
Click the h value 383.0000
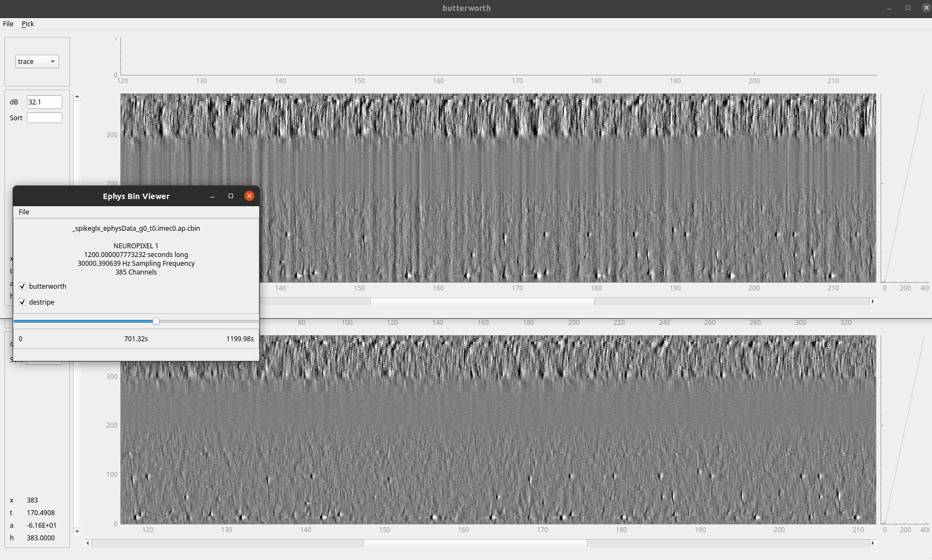click(41, 538)
